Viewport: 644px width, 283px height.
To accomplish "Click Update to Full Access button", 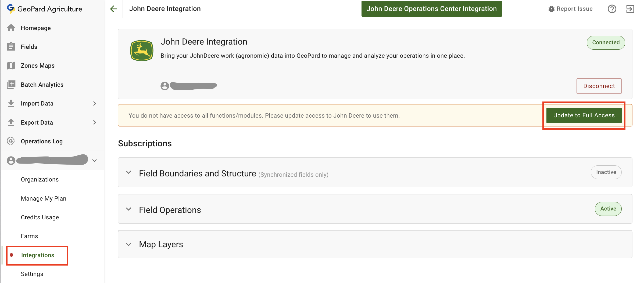I will pyautogui.click(x=584, y=115).
